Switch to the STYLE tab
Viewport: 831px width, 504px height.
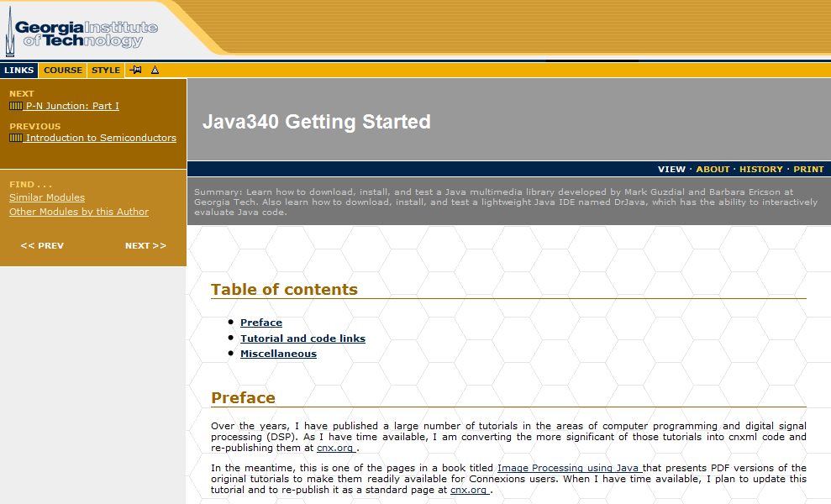(x=106, y=70)
